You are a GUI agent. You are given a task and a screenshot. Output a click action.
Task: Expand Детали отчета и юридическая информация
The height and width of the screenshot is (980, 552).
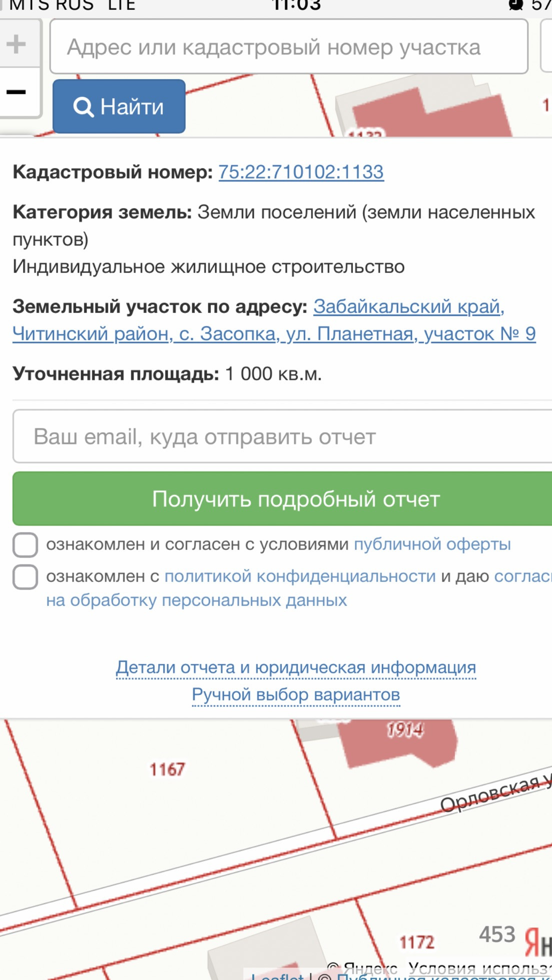[x=296, y=667]
